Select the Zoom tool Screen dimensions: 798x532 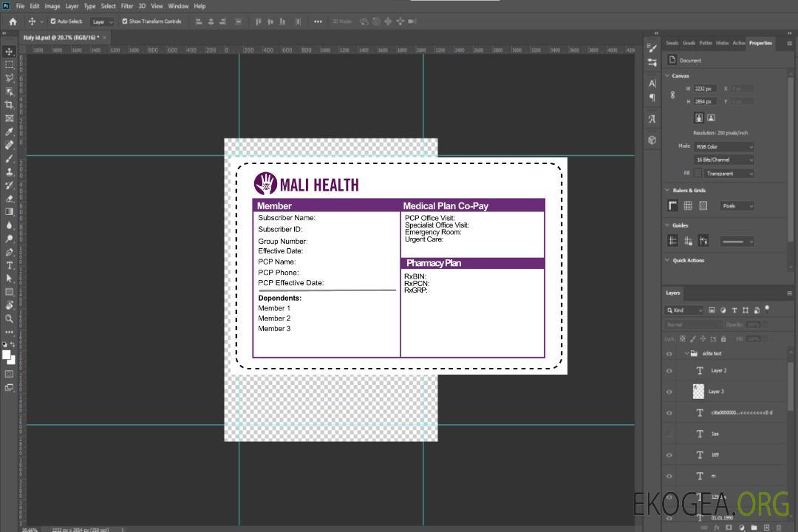(x=9, y=318)
